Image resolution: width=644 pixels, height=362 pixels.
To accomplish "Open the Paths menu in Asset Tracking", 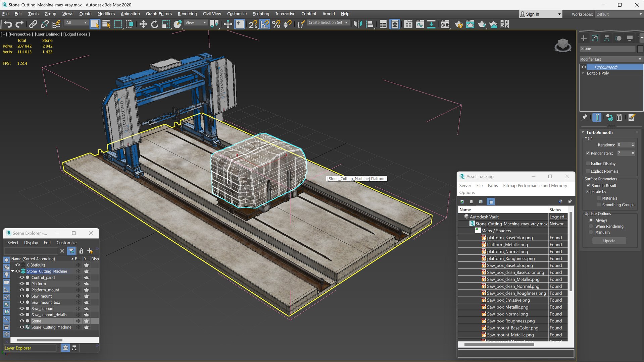I will pyautogui.click(x=493, y=185).
